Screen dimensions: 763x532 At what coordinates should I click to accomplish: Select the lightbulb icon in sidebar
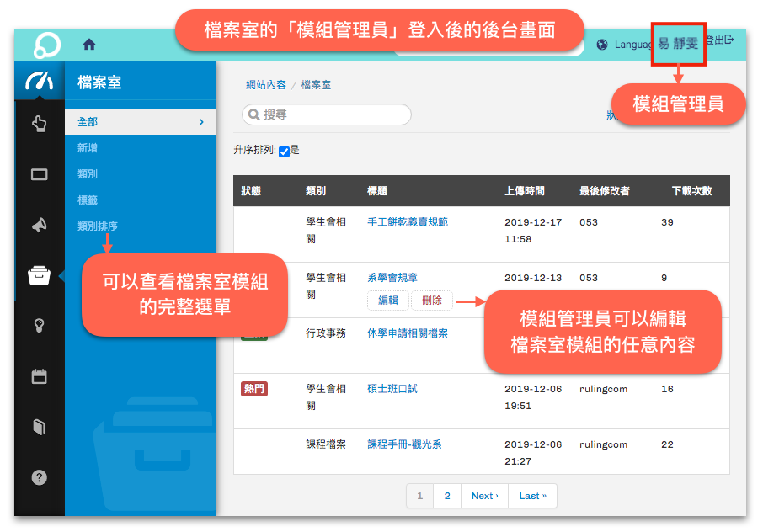click(40, 326)
